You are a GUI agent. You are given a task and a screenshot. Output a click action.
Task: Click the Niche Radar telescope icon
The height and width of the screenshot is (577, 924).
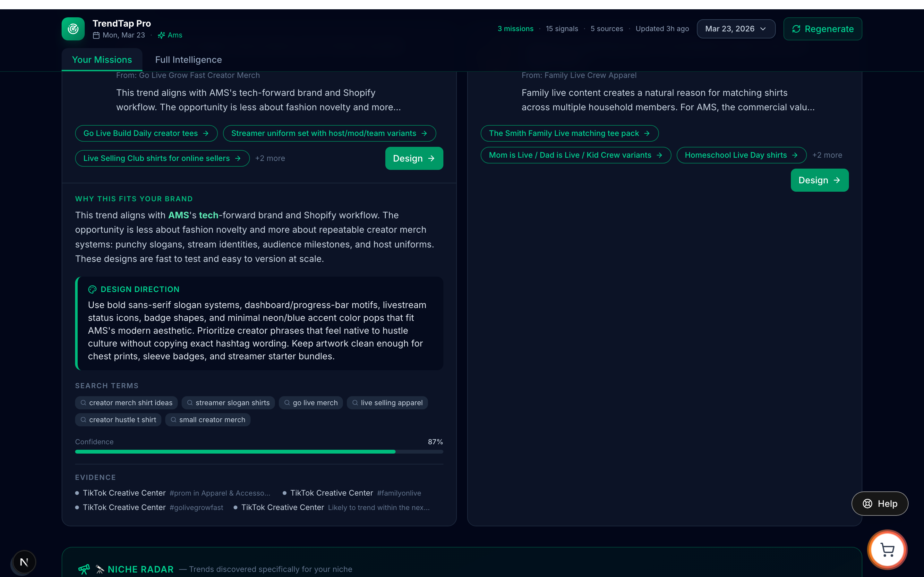tap(84, 569)
